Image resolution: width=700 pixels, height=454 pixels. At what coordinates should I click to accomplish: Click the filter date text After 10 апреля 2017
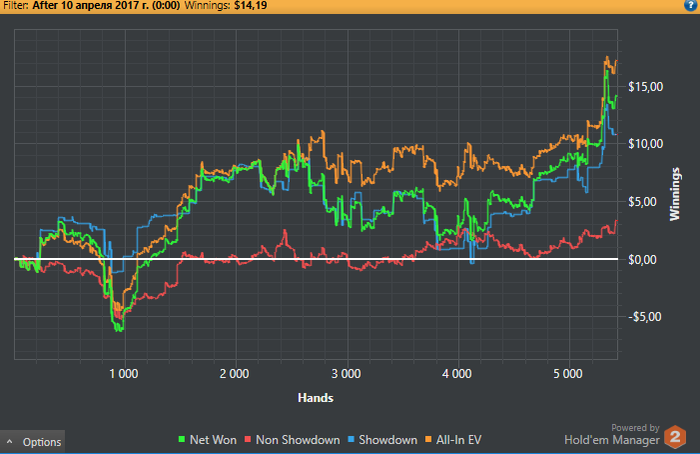pyautogui.click(x=106, y=5)
